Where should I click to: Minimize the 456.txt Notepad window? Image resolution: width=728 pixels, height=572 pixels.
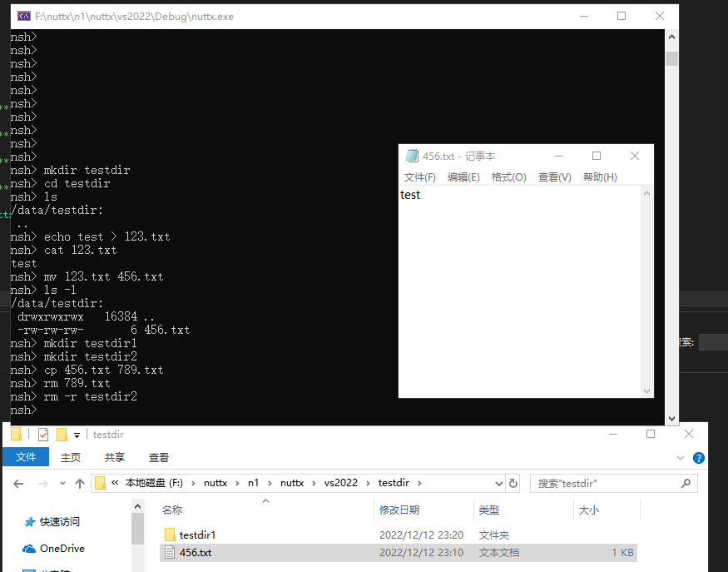[x=559, y=157]
